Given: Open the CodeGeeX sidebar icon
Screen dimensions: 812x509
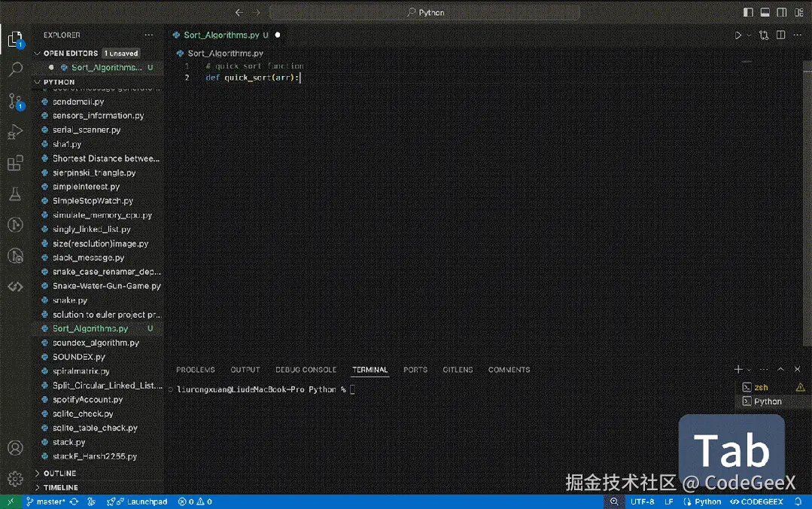Looking at the screenshot, I should click(x=16, y=287).
